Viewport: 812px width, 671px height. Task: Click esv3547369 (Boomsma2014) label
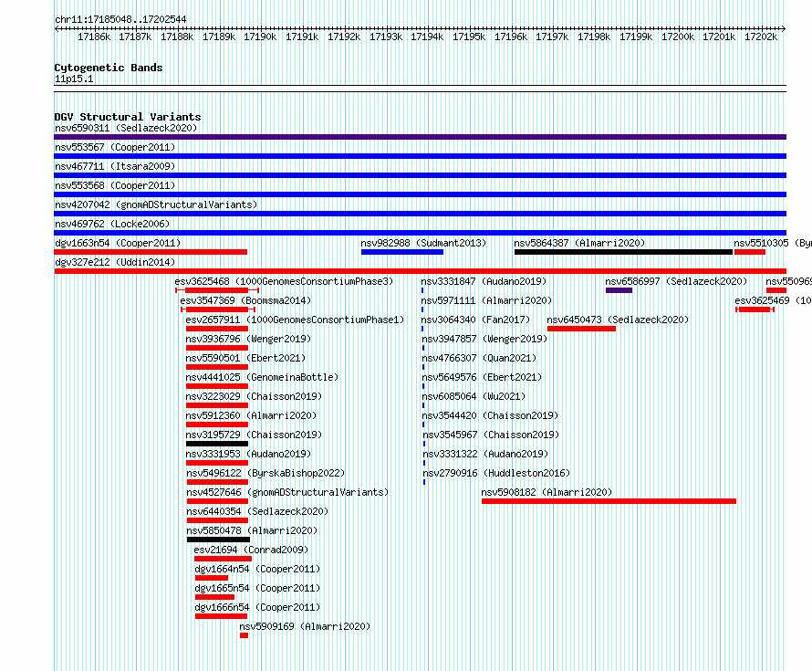click(x=245, y=300)
